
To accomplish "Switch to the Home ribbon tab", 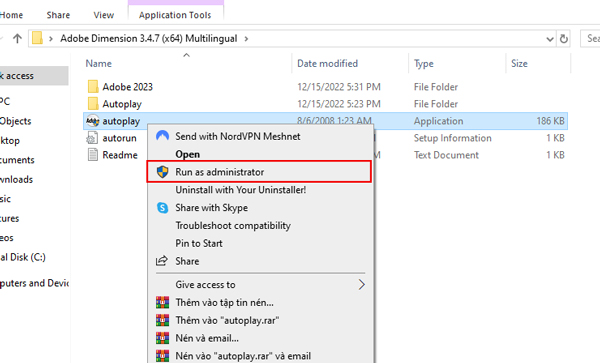I will 11,15.
